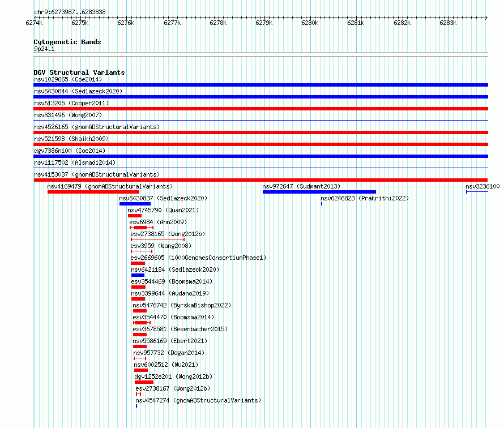Screen dimensions: 504x428
Task: Click esv2738165 (Wong2012b) label
Action: (x=168, y=234)
